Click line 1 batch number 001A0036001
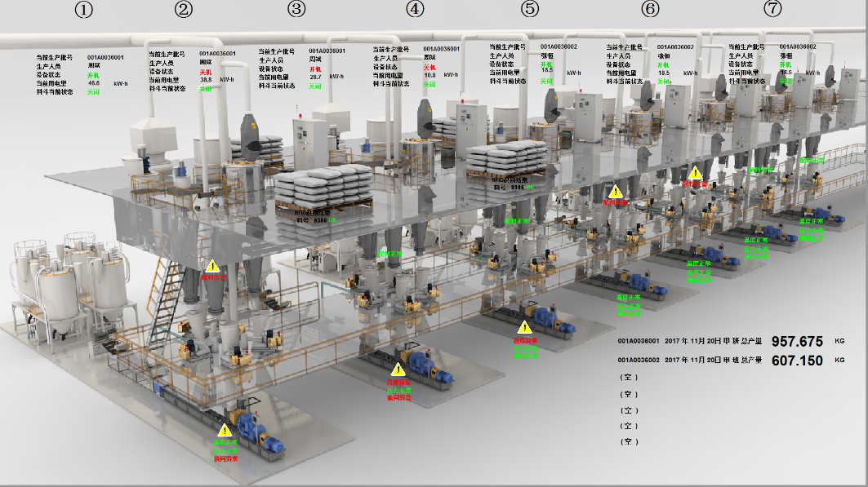 point(105,58)
